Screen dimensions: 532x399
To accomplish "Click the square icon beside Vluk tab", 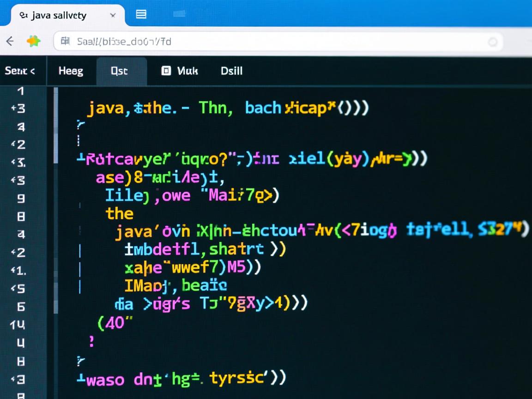I will 166,71.
